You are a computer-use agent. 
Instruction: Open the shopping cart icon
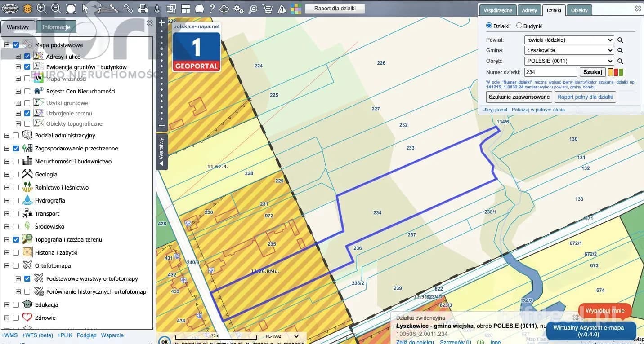click(x=268, y=9)
